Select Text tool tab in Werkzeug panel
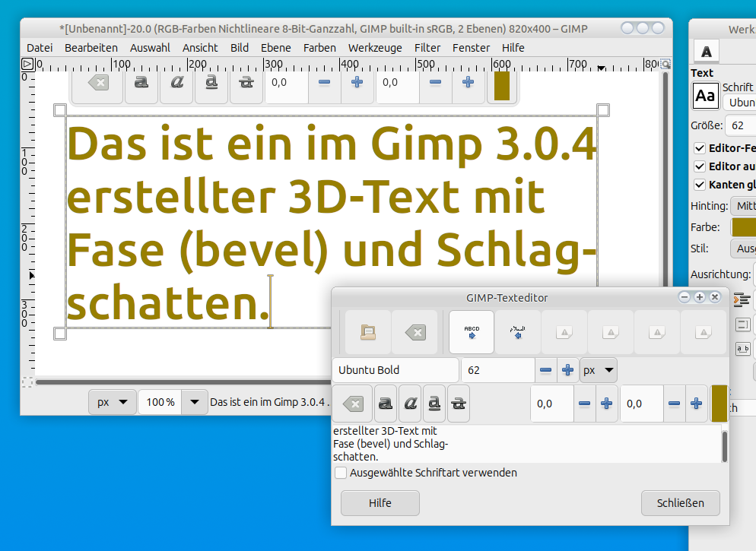The height and width of the screenshot is (551, 756). [707, 52]
